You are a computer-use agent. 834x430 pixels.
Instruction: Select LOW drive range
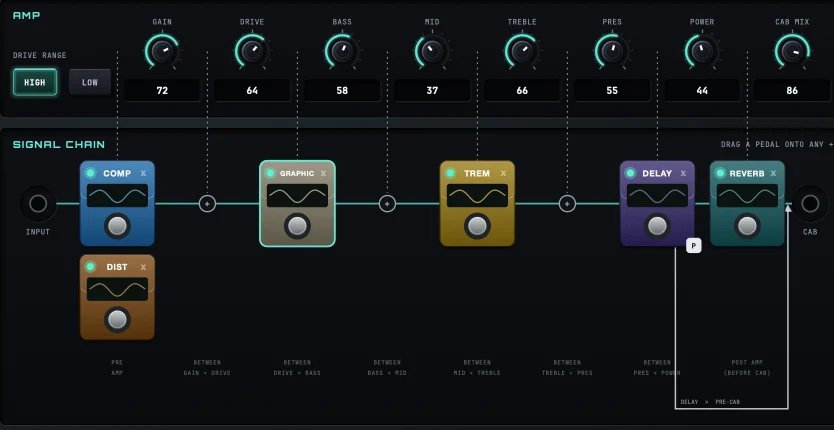90,82
